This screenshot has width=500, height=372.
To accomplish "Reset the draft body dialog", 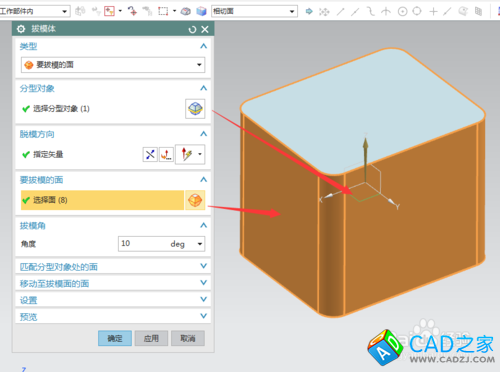I will click(192, 29).
